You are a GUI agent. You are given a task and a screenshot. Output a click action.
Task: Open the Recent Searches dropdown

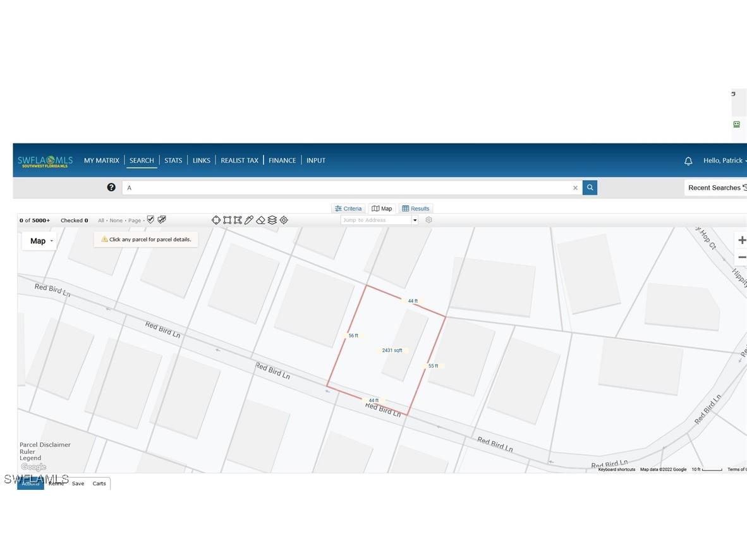click(715, 188)
